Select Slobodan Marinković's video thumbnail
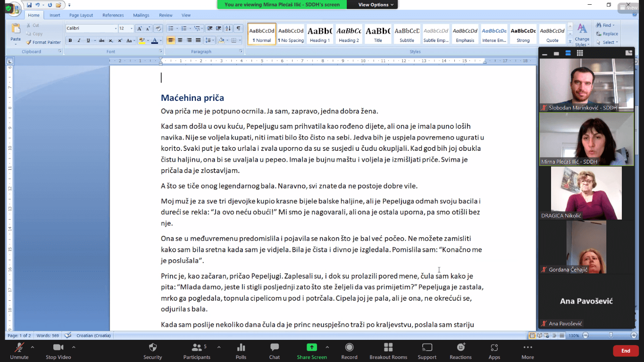Image resolution: width=644 pixels, height=362 pixels. tap(586, 85)
